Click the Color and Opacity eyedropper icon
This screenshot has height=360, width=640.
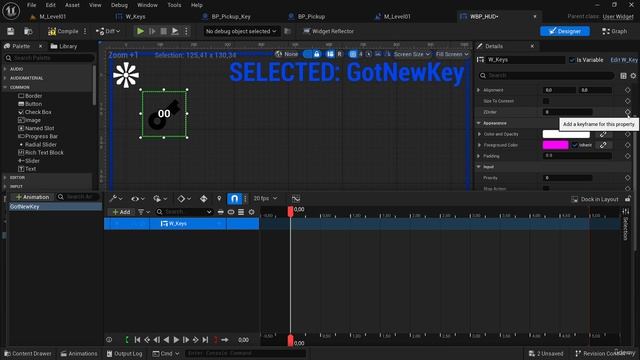603,134
